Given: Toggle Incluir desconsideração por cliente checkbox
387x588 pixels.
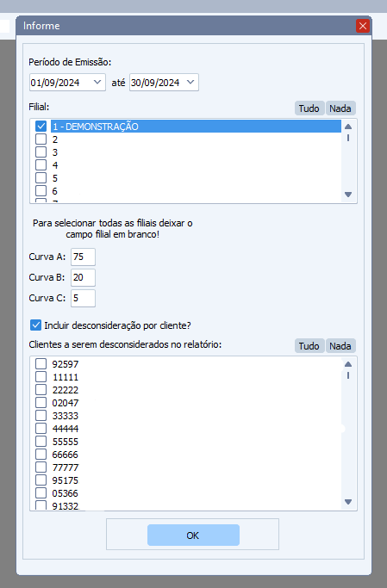Looking at the screenshot, I should click(x=35, y=325).
